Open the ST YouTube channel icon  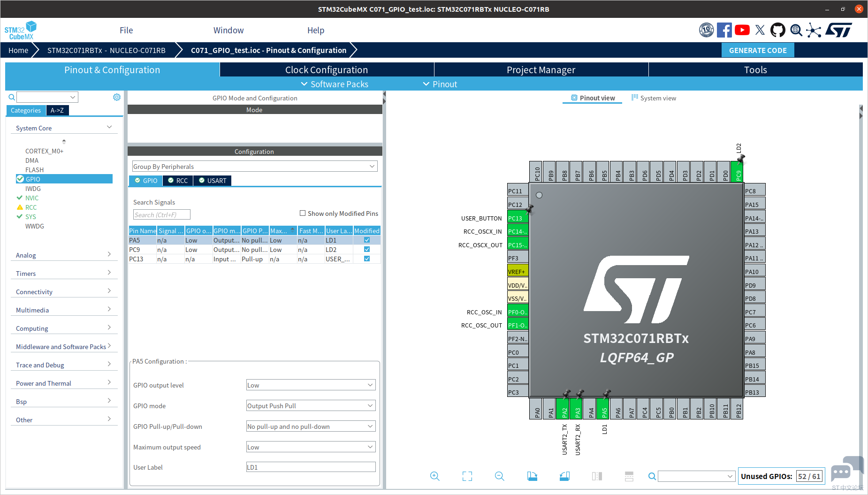[742, 30]
